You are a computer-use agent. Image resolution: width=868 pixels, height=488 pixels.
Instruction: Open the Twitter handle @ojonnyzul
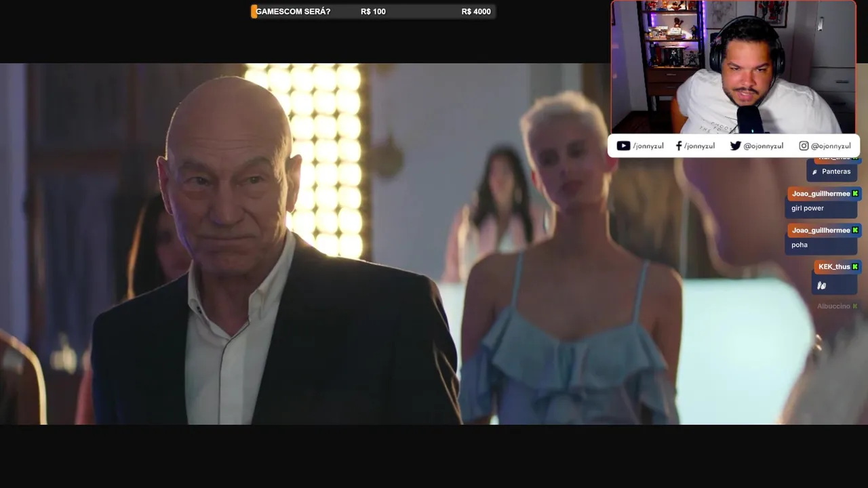pyautogui.click(x=763, y=146)
